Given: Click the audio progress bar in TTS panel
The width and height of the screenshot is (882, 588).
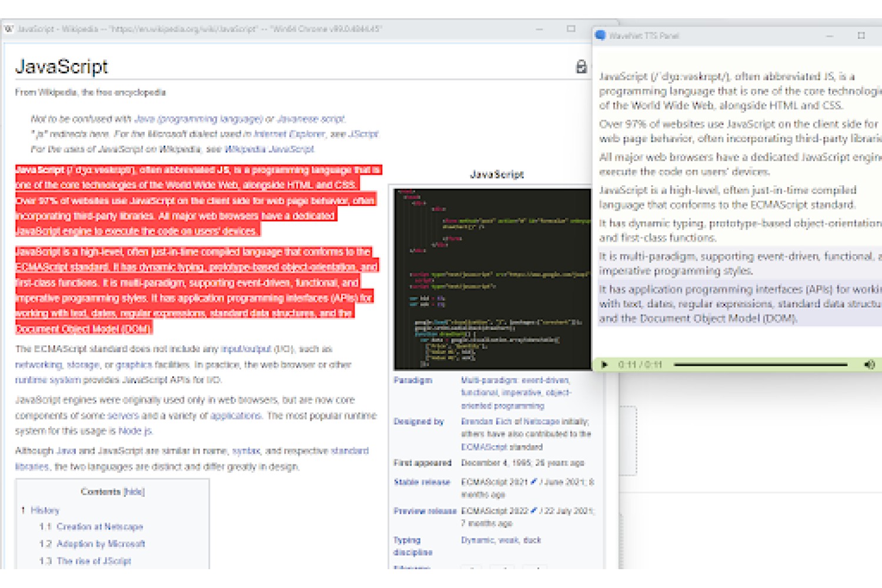Looking at the screenshot, I should click(x=760, y=365).
